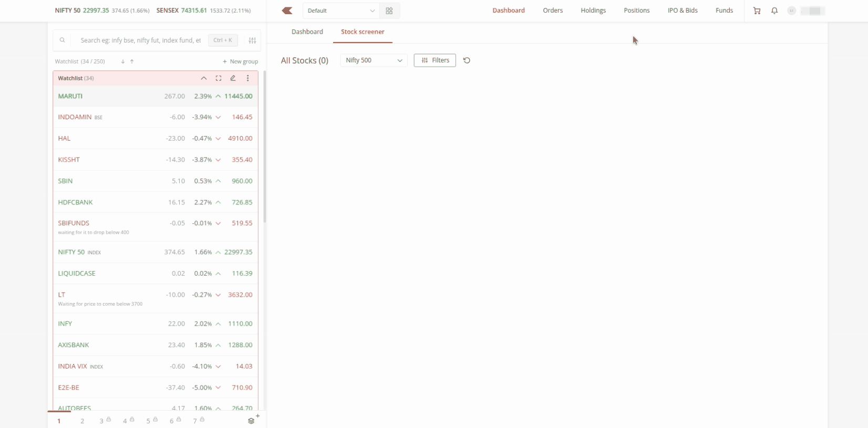Open the Nifty 500 index dropdown

pos(374,60)
